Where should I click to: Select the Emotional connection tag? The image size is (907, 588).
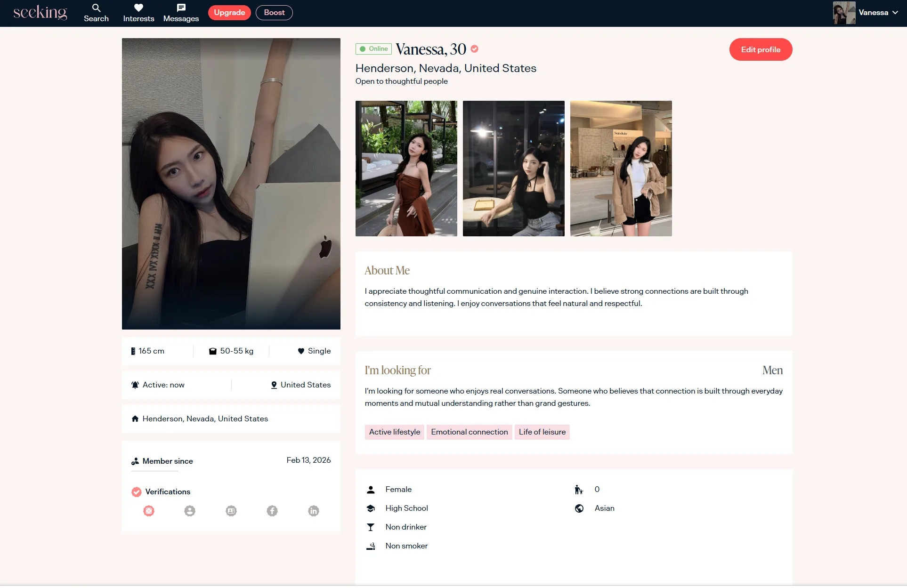tap(469, 432)
